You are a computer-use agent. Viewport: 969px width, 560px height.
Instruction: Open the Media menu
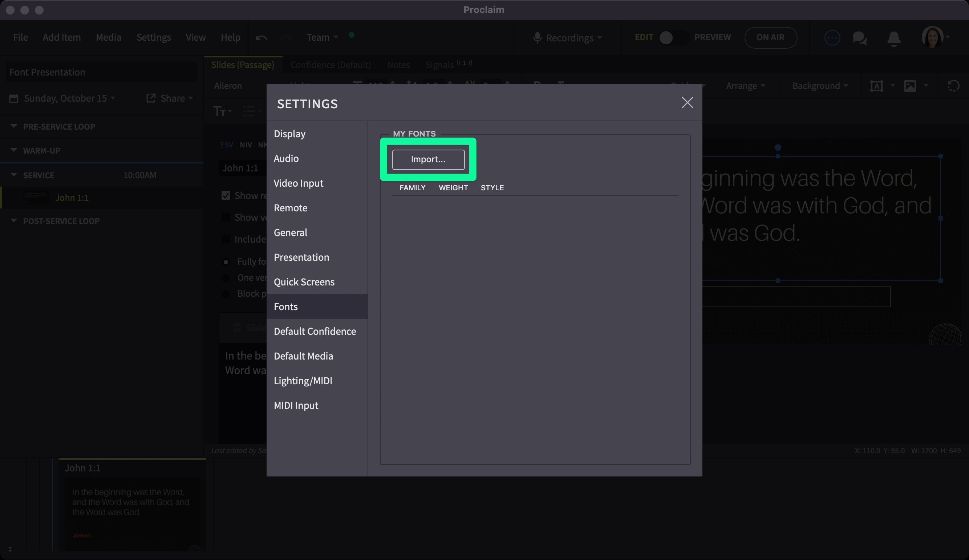point(109,37)
